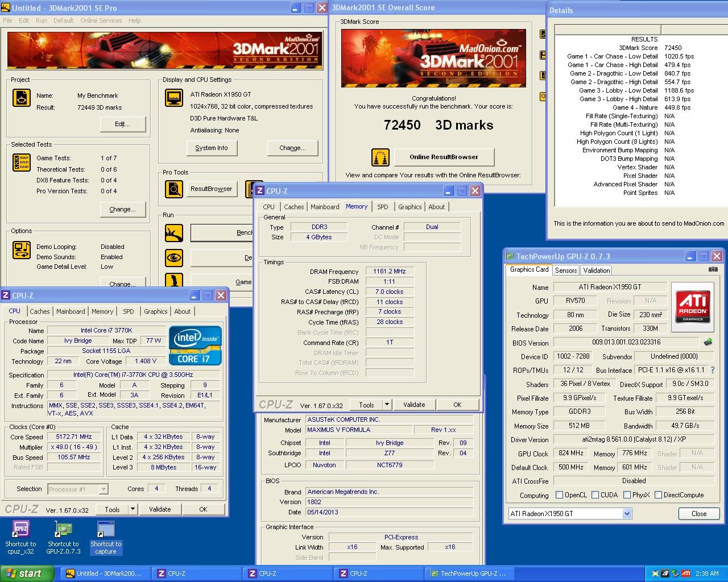The image size is (728, 582).
Task: Click the Demo eye icon in Run section
Action: 174,258
